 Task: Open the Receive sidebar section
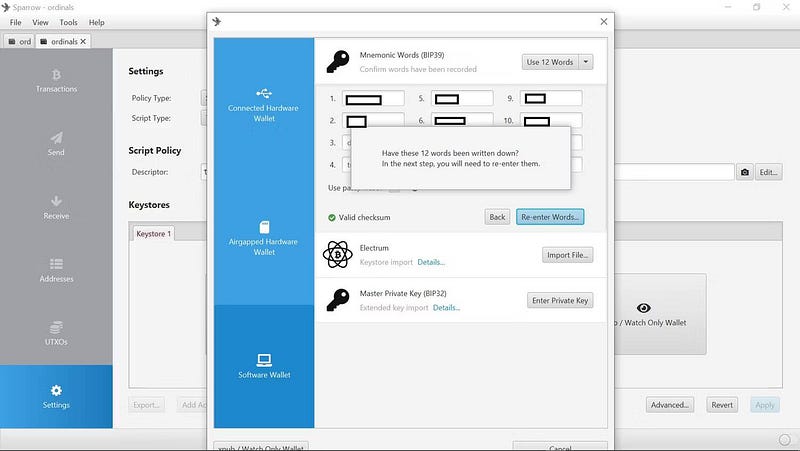click(x=56, y=207)
